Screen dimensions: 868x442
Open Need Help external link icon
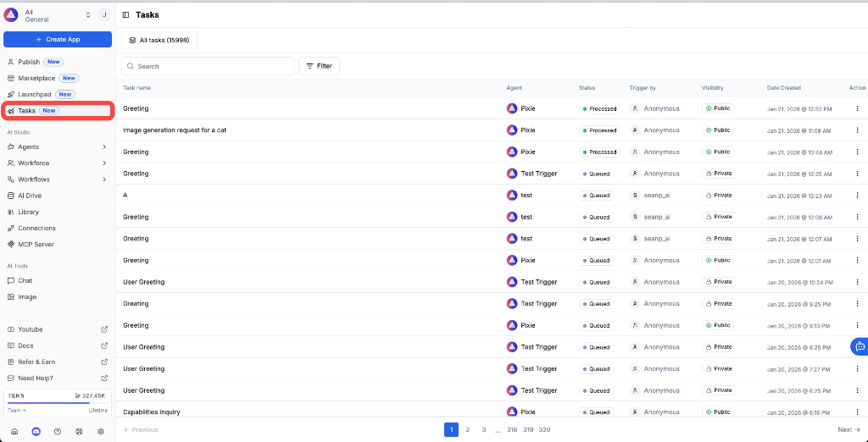coord(104,378)
